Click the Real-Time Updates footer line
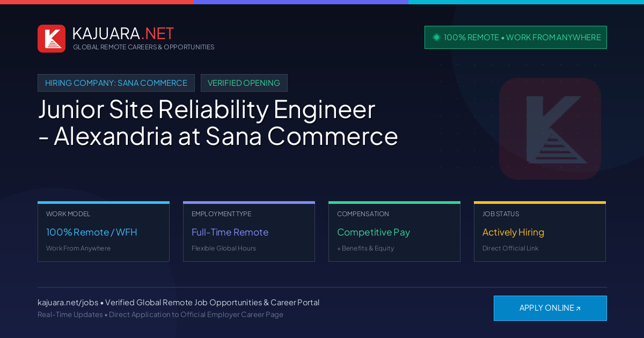The image size is (644, 338). (160, 315)
